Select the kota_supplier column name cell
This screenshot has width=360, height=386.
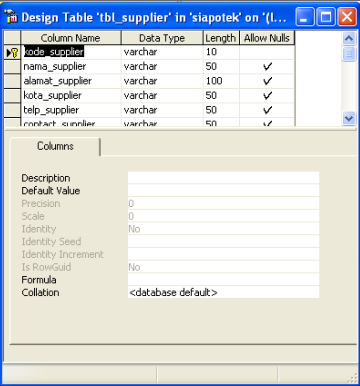click(x=71, y=96)
